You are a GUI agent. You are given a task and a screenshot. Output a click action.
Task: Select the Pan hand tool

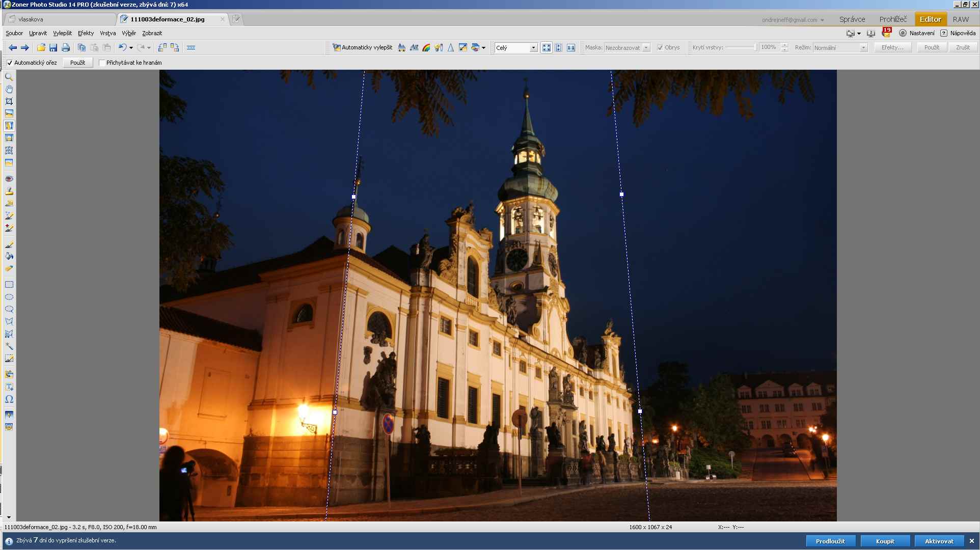[x=9, y=89]
